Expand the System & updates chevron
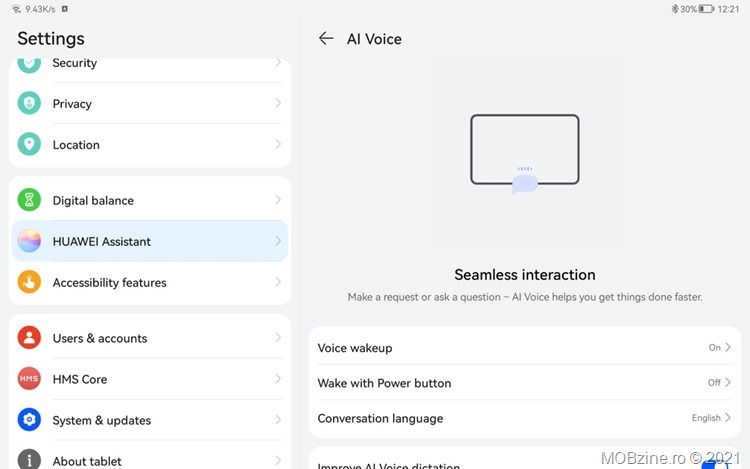750x469 pixels. (278, 420)
